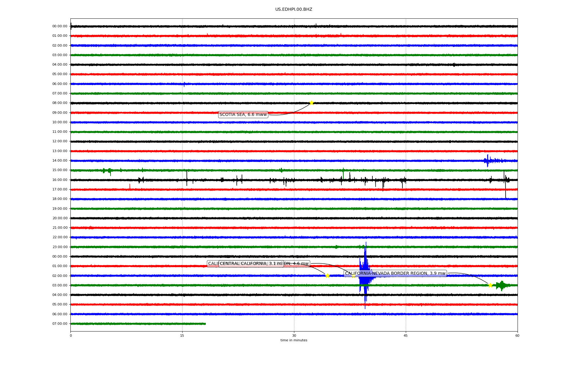Viewport: 588px width, 368px height.
Task: Click the x-axis tick label 30
Action: (x=294, y=335)
